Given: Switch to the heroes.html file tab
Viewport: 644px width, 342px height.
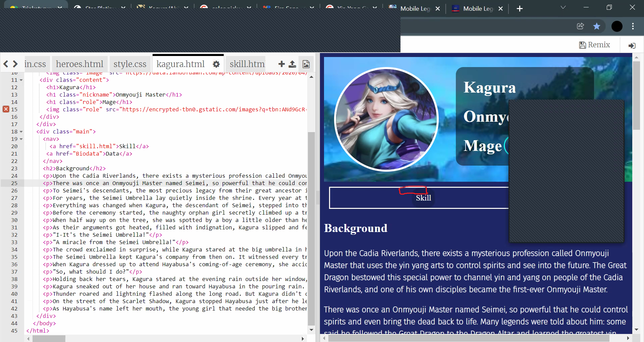Looking at the screenshot, I should point(79,64).
